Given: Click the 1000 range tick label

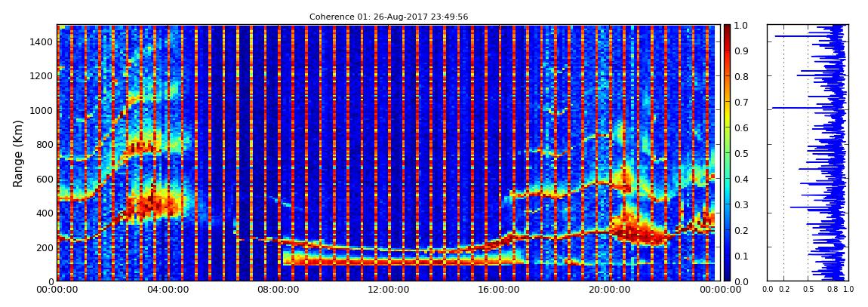Looking at the screenshot, I should [x=42, y=111].
